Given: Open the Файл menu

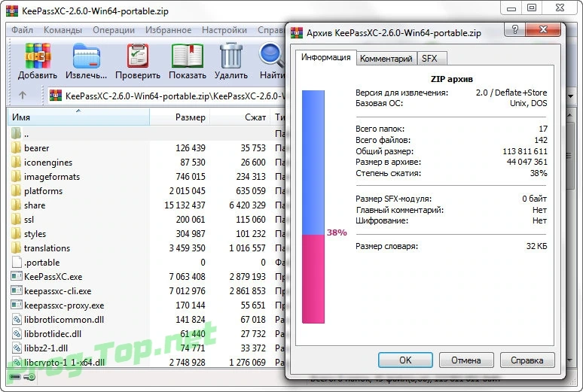Looking at the screenshot, I should coord(22,30).
